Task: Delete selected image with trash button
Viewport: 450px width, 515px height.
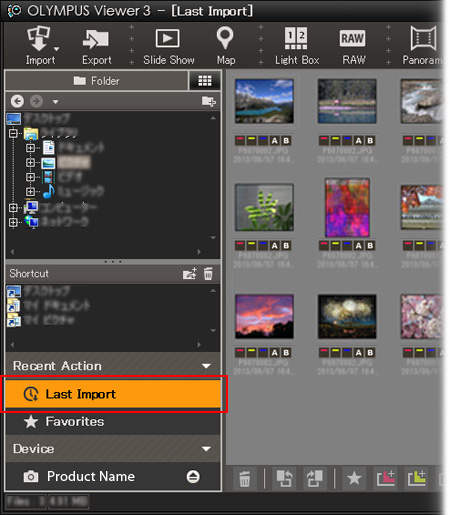Action: pos(245,479)
